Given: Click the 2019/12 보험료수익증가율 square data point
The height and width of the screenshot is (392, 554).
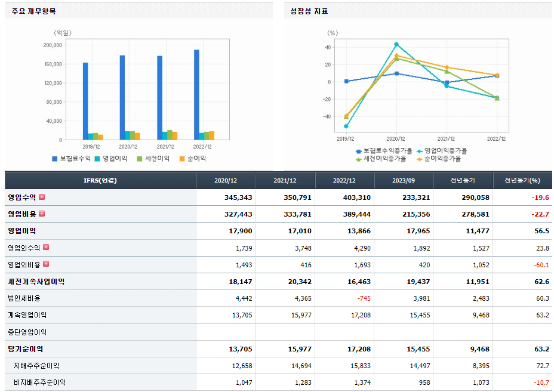Looking at the screenshot, I should coord(346,81).
